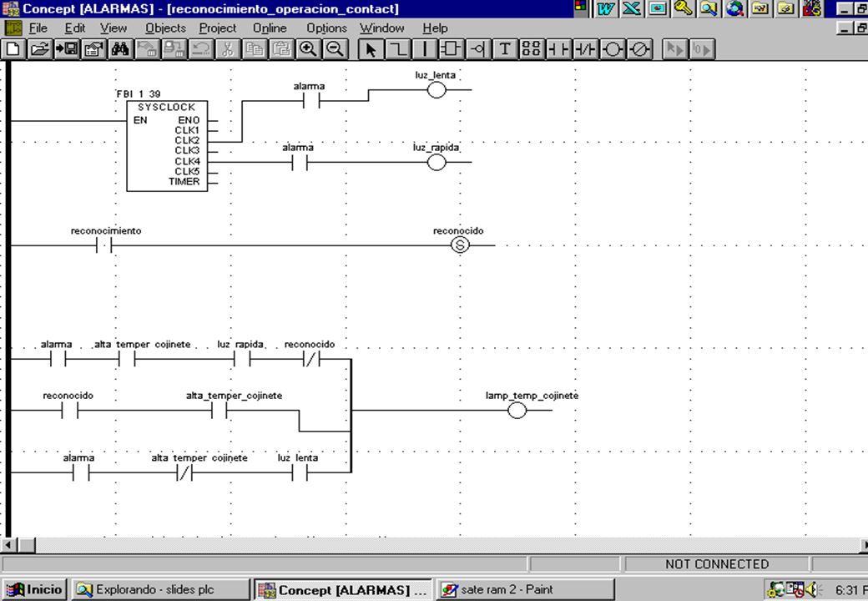
Task: Select the vertical link tool
Action: click(x=424, y=49)
